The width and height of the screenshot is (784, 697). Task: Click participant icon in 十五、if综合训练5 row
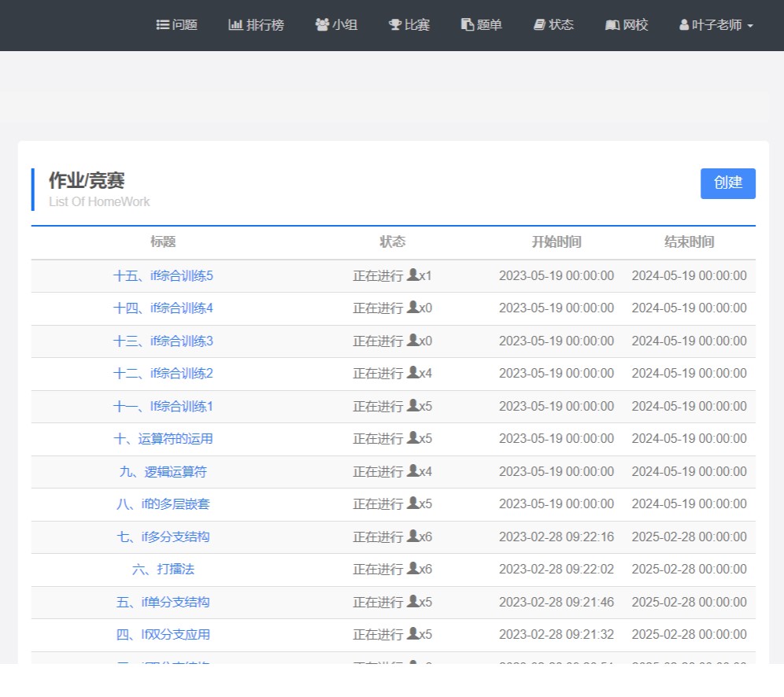tap(413, 275)
